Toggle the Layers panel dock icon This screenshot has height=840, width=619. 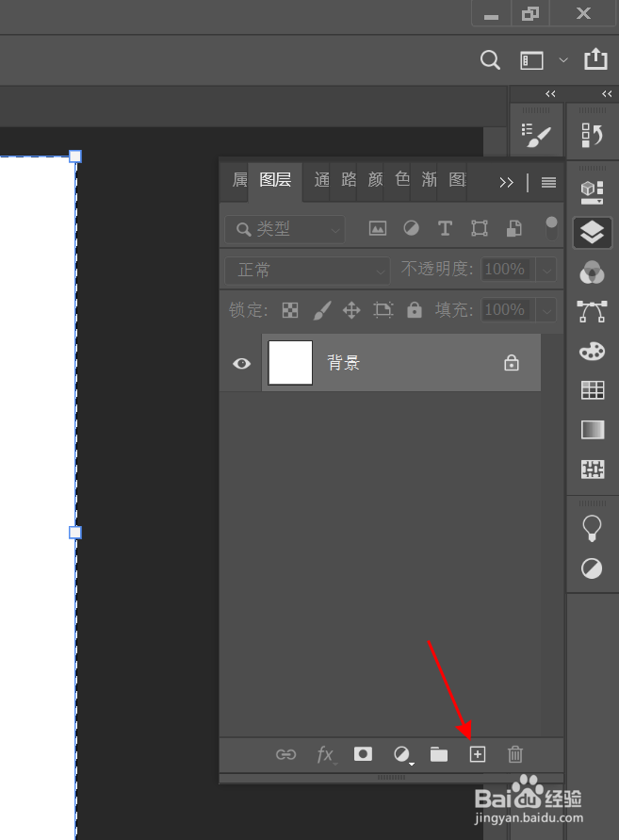pyautogui.click(x=593, y=233)
